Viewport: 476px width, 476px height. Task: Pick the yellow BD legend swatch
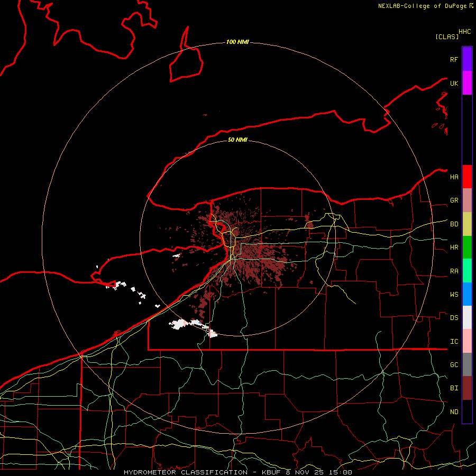point(467,224)
